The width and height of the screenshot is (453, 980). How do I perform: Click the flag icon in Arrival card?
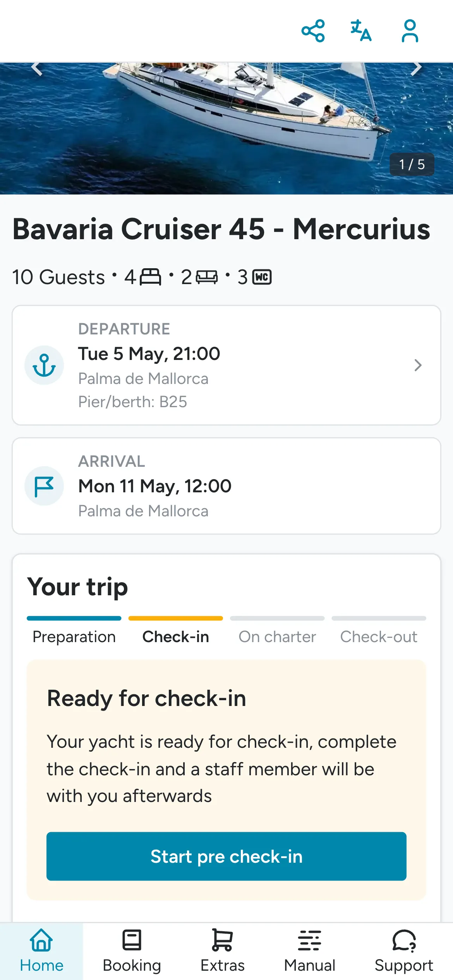point(44,486)
